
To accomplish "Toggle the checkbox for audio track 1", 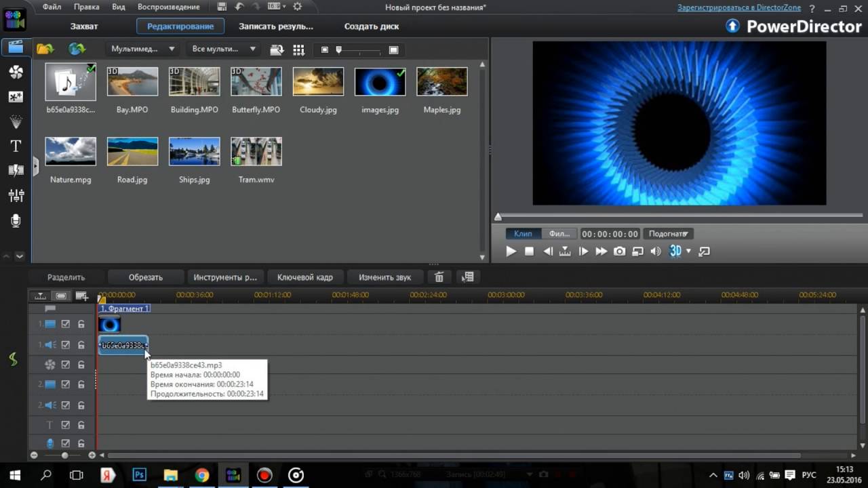I will point(66,344).
